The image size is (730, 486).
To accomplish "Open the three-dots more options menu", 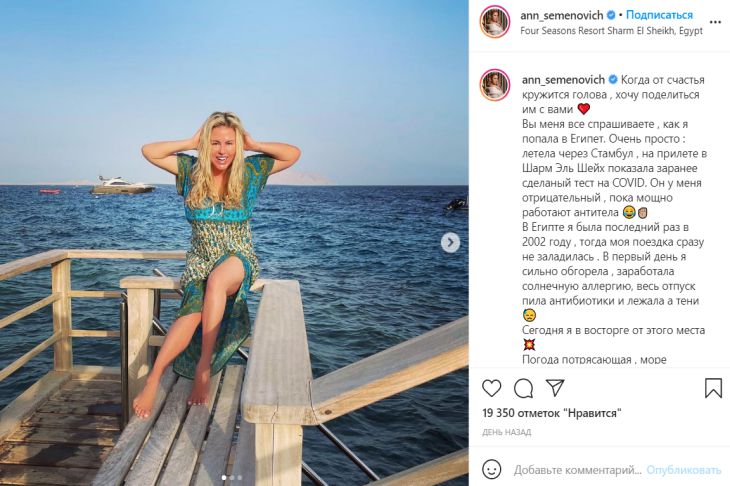I will pyautogui.click(x=714, y=22).
